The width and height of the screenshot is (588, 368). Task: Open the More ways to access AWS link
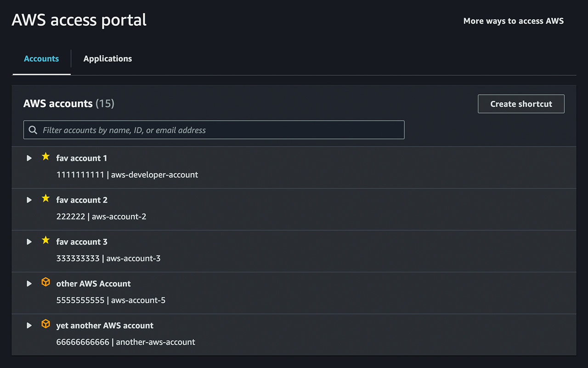pos(514,21)
